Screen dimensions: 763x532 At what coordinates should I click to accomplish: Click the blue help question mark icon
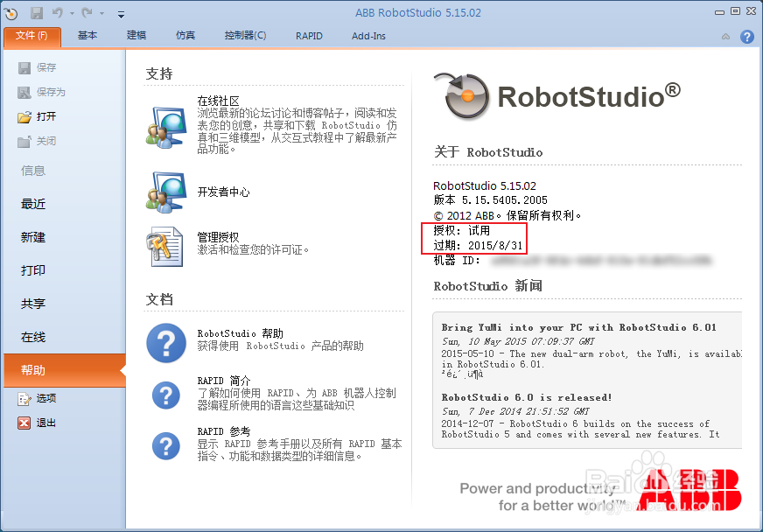747,37
